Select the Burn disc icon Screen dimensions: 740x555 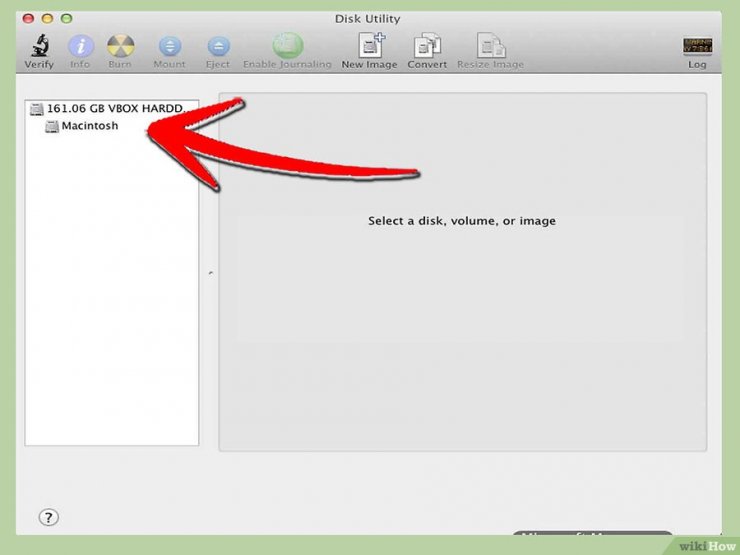pos(121,46)
